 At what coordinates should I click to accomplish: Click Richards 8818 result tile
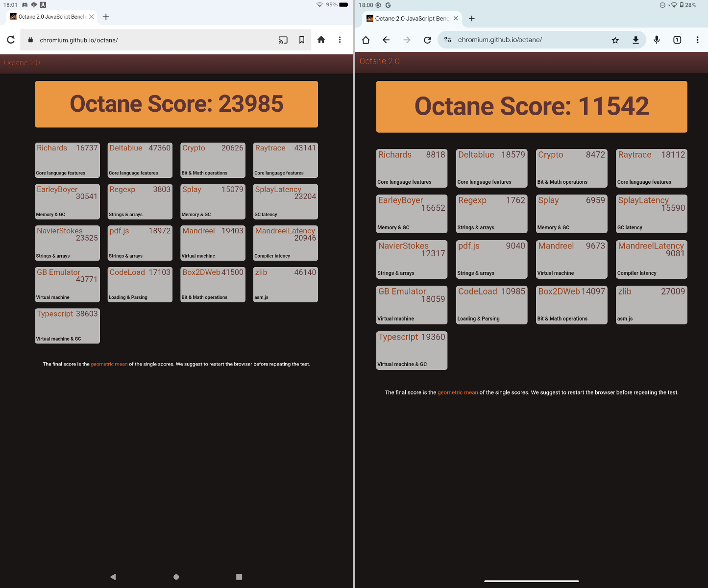pos(412,168)
